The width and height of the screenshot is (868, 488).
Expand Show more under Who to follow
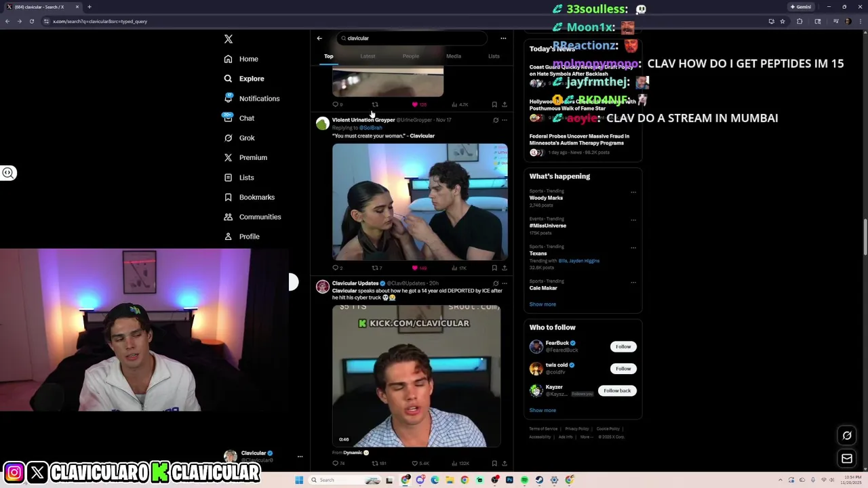tap(542, 410)
